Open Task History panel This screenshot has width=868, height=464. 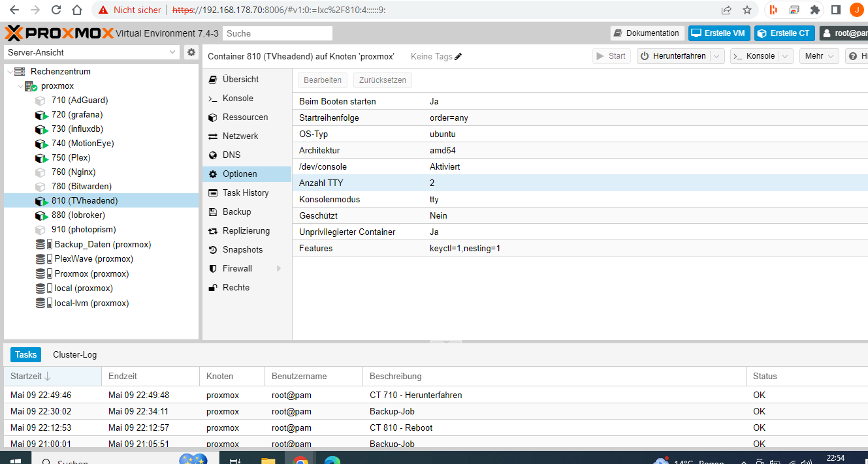[247, 193]
